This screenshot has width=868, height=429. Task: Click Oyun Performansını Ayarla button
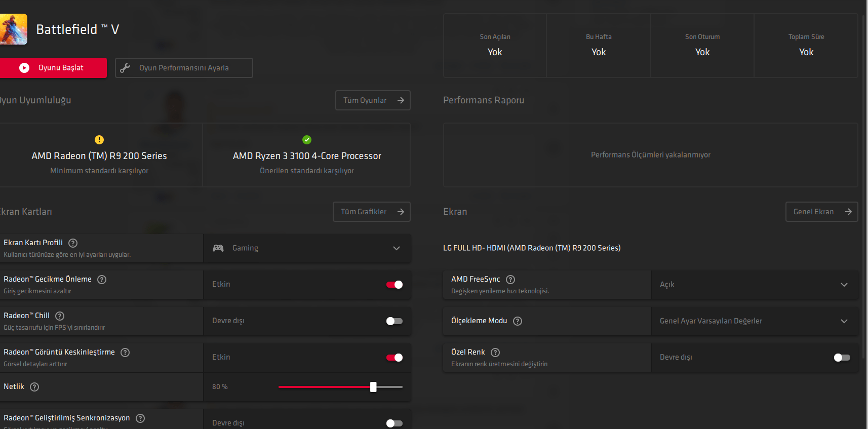tap(184, 68)
